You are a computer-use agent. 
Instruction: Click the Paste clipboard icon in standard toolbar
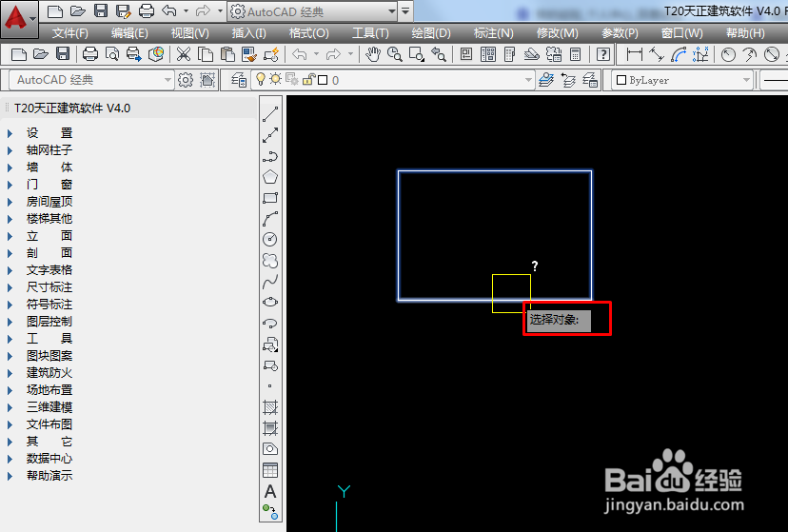pos(227,53)
